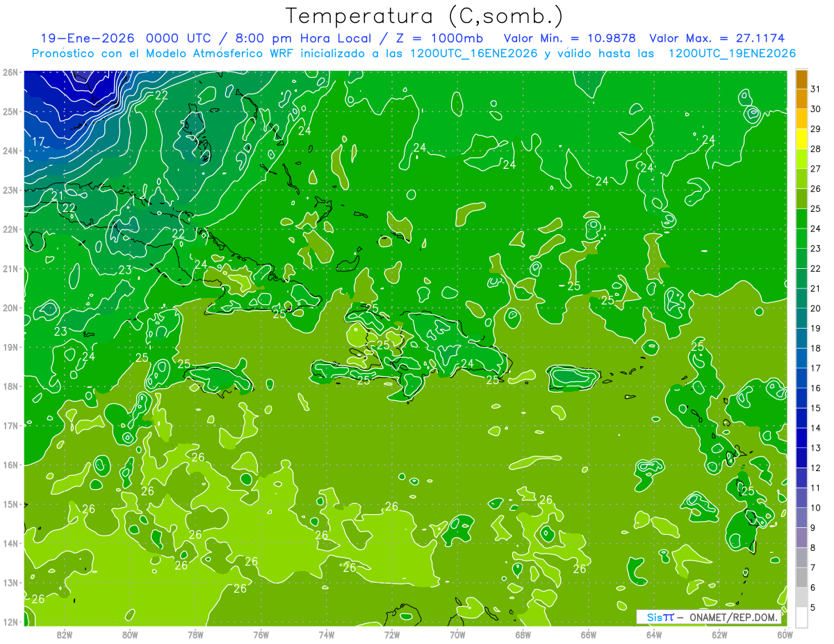Click the '82W' longitude axis label
Viewport: 834px width, 644px height.
(64, 634)
